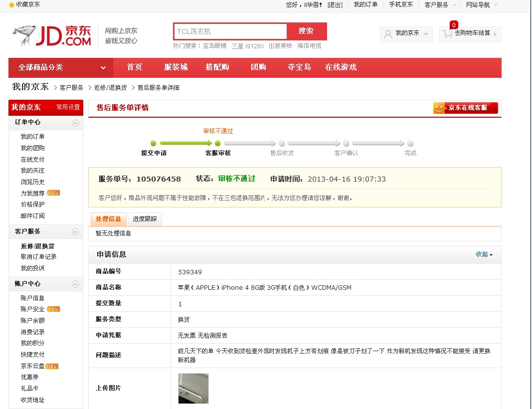Click the 我的京东 user avatar icon
This screenshot has width=532, height=409.
(x=388, y=34)
